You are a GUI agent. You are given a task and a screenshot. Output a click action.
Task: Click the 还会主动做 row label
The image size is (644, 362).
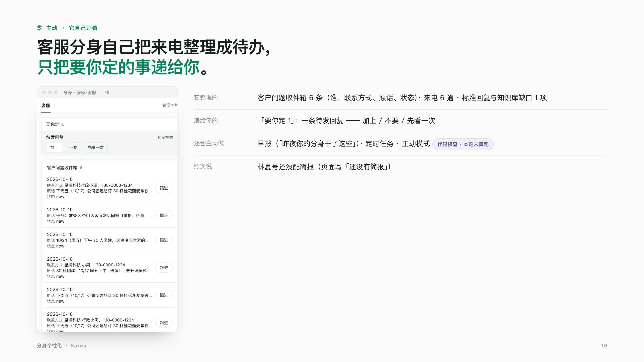click(209, 143)
